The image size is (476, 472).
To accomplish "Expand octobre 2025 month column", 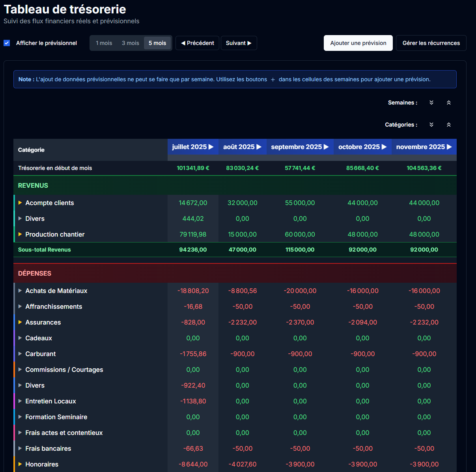I will pyautogui.click(x=384, y=147).
